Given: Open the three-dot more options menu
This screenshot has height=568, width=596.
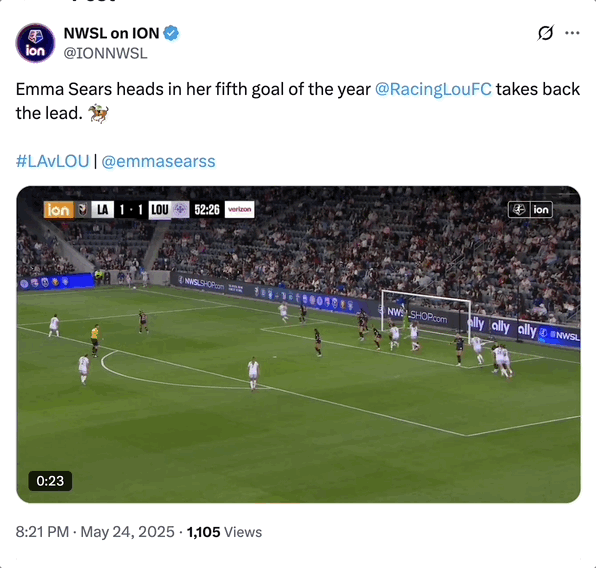Looking at the screenshot, I should 572,33.
